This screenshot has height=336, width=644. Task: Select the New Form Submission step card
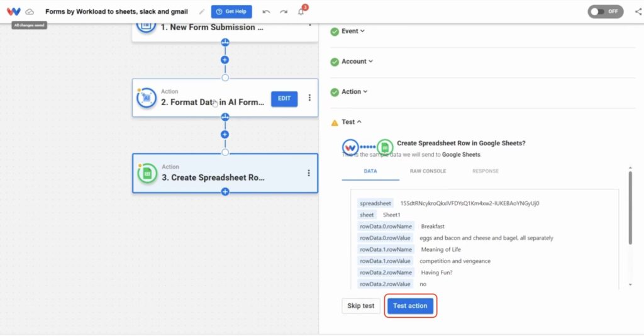click(225, 31)
